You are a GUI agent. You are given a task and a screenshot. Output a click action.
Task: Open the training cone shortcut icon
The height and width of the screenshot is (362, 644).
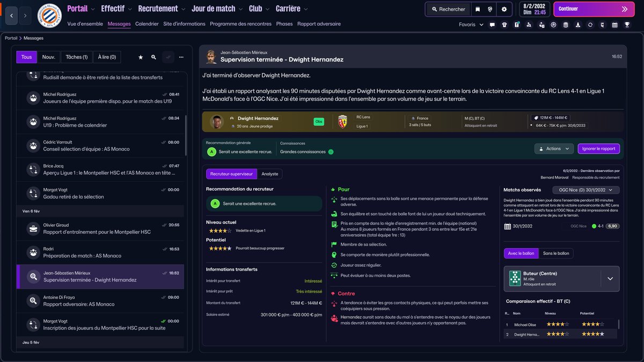tap(578, 25)
